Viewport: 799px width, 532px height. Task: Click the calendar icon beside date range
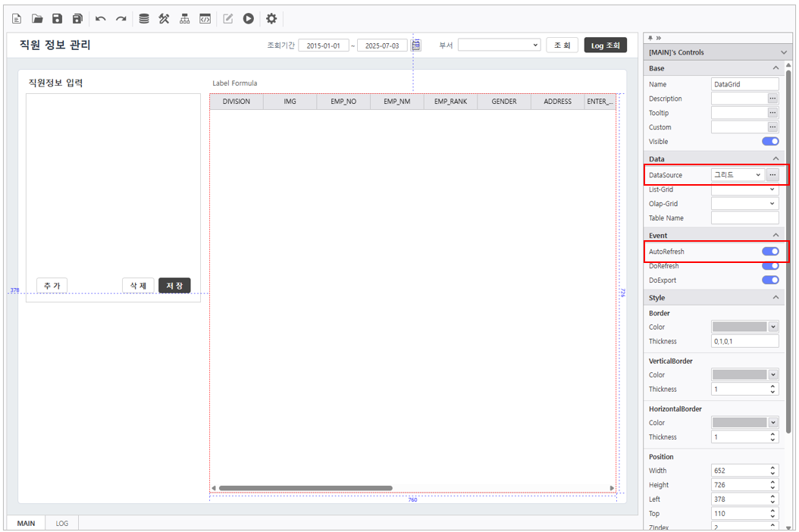coord(416,45)
